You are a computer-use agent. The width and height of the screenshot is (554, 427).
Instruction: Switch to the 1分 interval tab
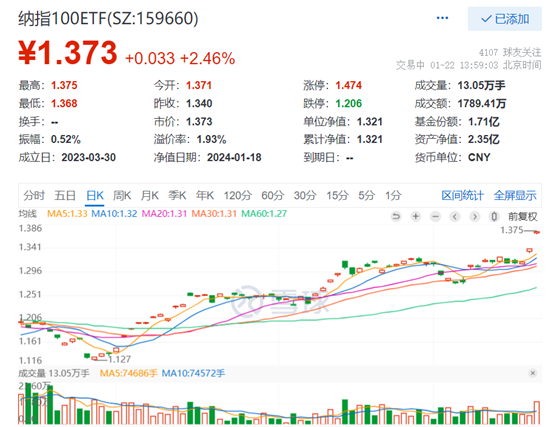click(x=393, y=195)
